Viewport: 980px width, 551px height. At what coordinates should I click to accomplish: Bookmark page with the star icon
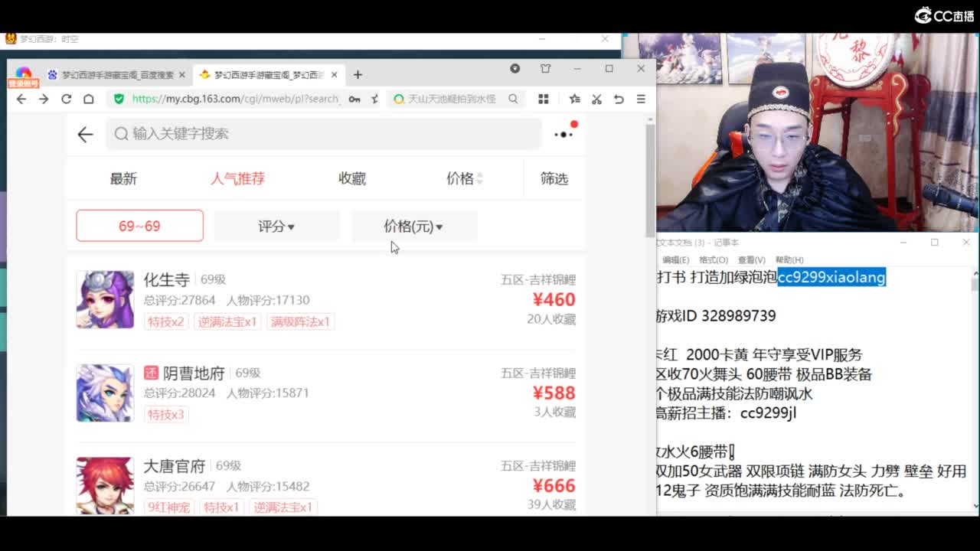pos(374,99)
